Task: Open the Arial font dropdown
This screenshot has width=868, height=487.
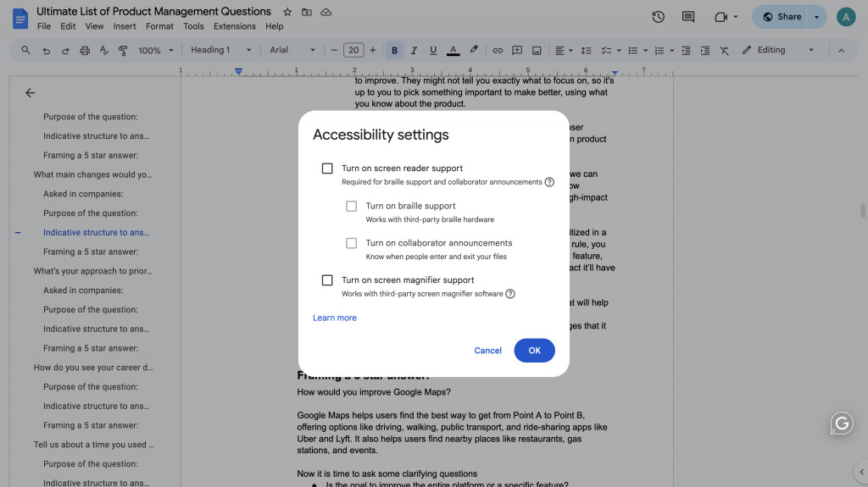Action: 292,51
